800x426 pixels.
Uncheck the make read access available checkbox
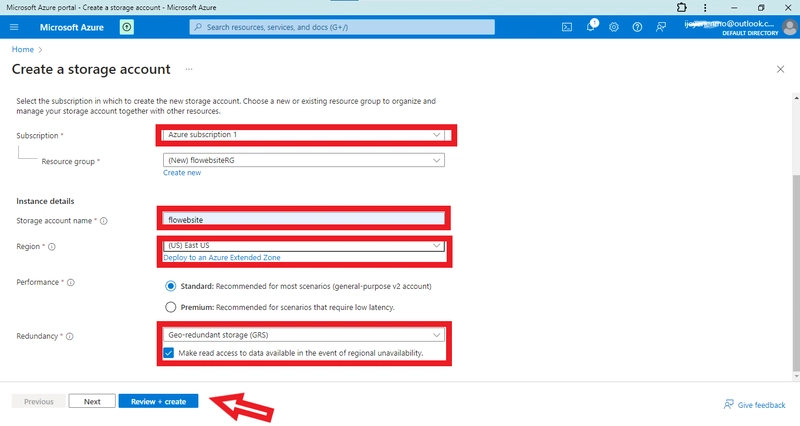[x=169, y=353]
